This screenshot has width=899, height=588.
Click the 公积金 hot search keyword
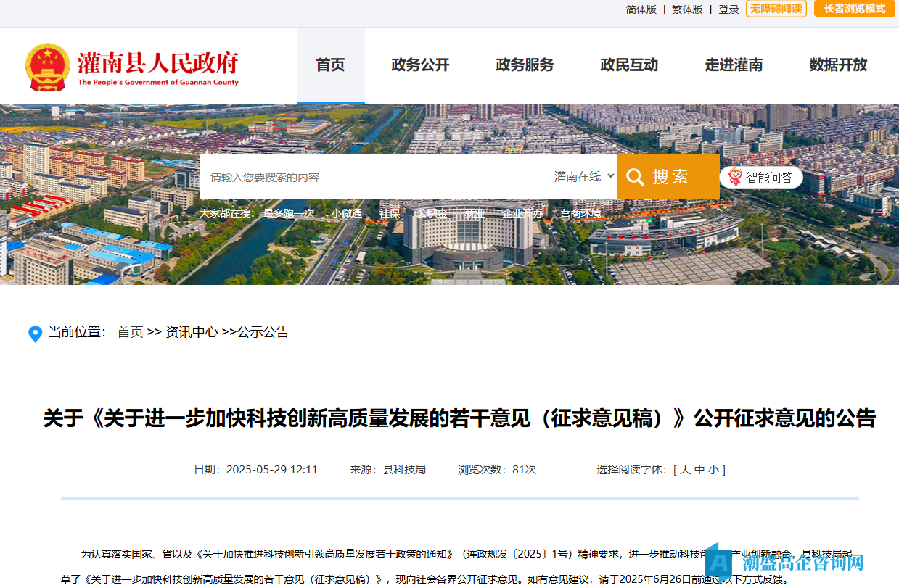432,213
